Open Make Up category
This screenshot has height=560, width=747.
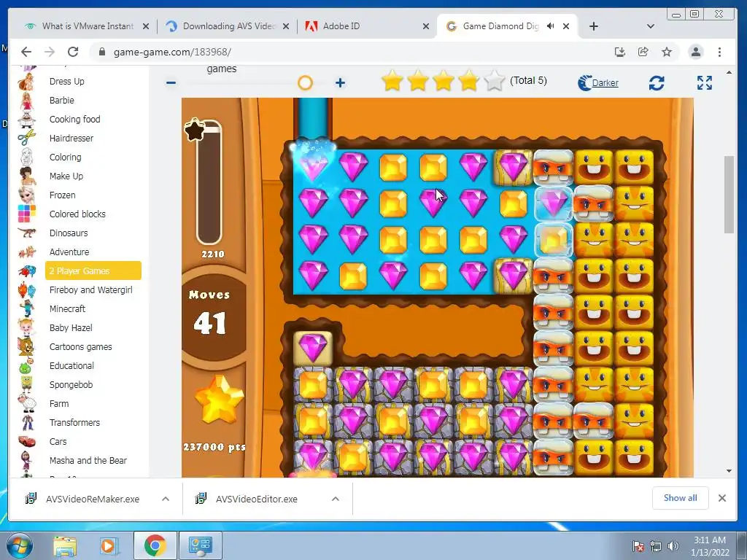(66, 176)
